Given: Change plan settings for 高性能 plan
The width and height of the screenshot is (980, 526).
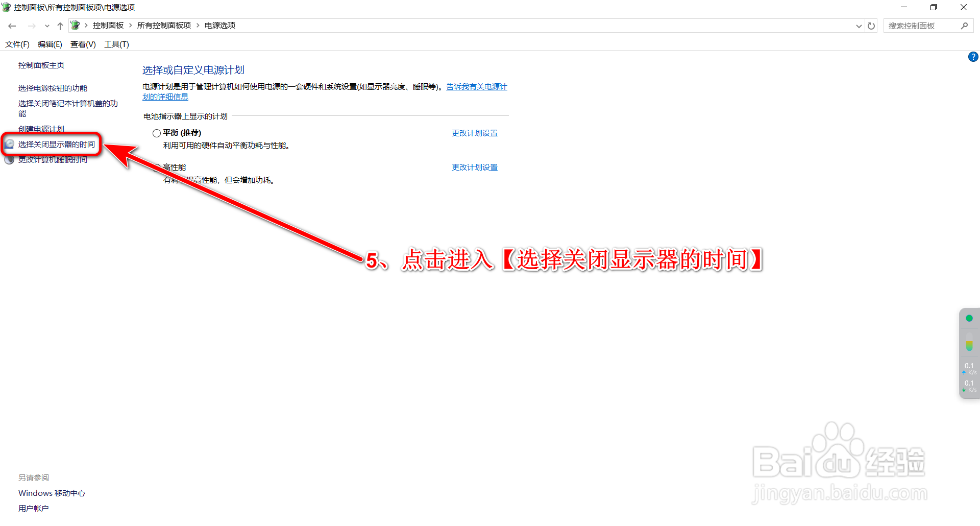Looking at the screenshot, I should click(475, 168).
